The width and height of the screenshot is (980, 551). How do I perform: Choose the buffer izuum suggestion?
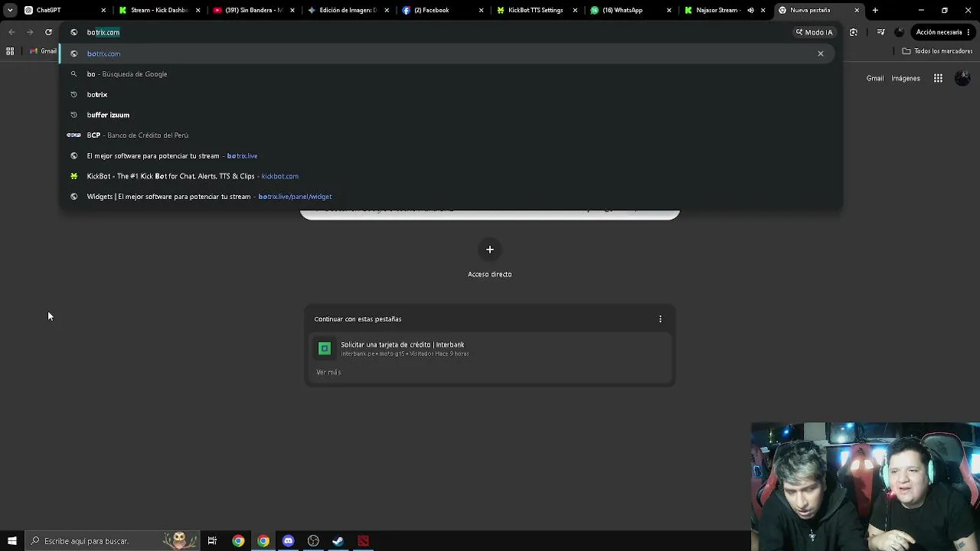[451, 115]
